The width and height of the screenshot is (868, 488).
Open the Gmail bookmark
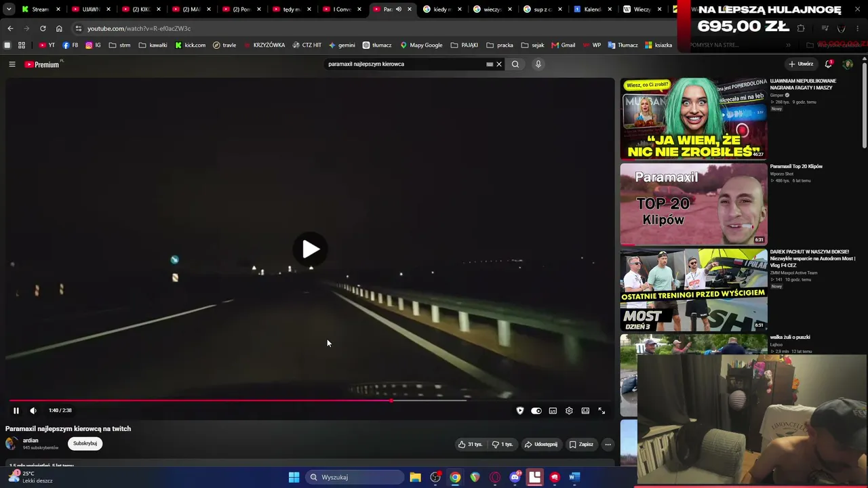(x=564, y=45)
